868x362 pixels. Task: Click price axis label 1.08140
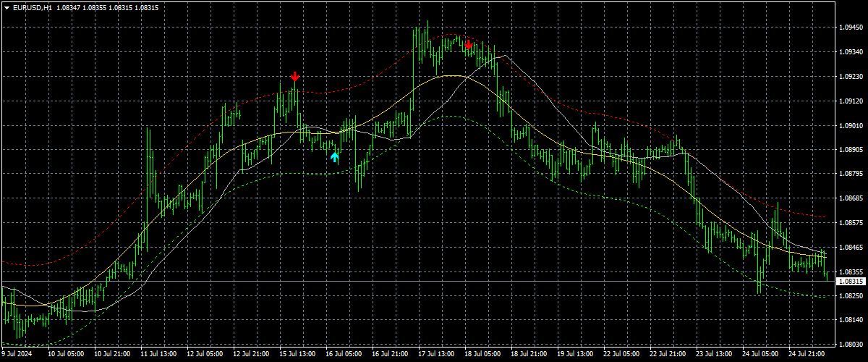tap(850, 320)
